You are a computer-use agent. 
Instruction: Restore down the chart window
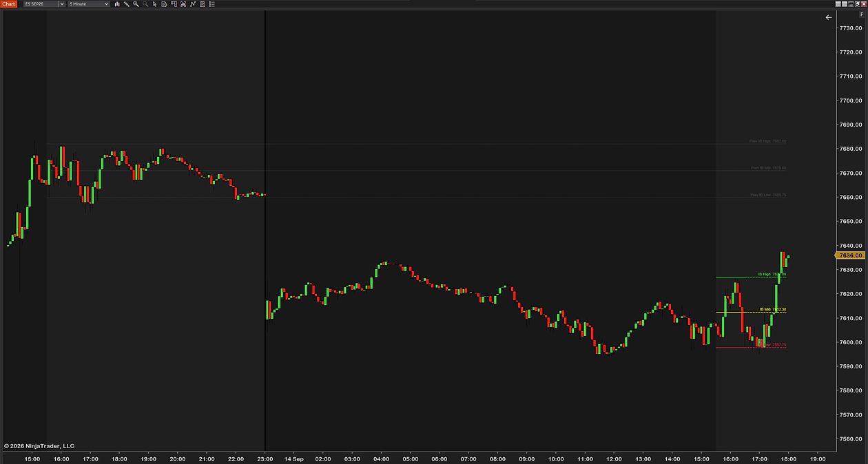click(858, 4)
